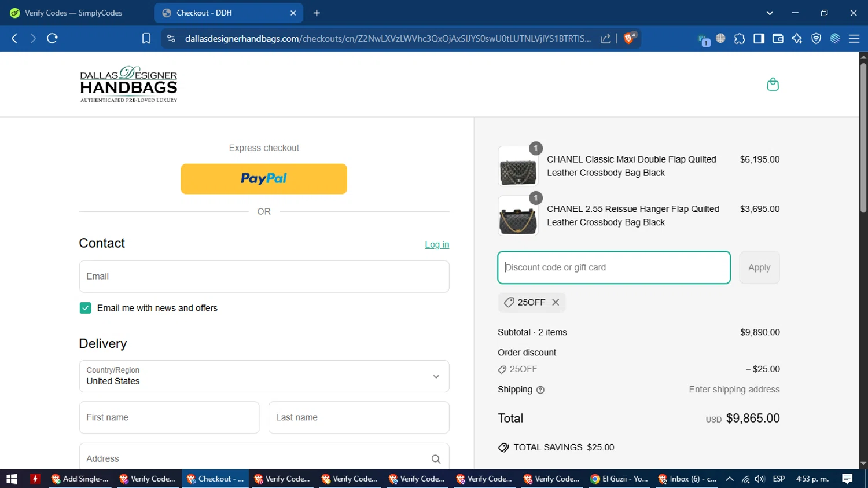View site information icon in address bar
This screenshot has width=868, height=488.
click(x=171, y=38)
